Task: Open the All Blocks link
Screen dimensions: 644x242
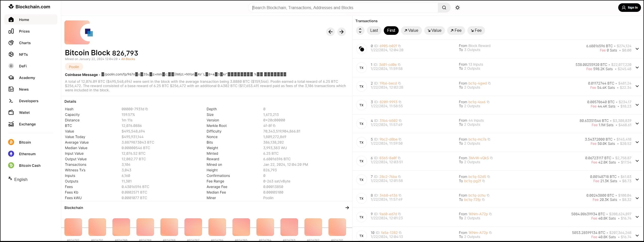Action: [128, 59]
